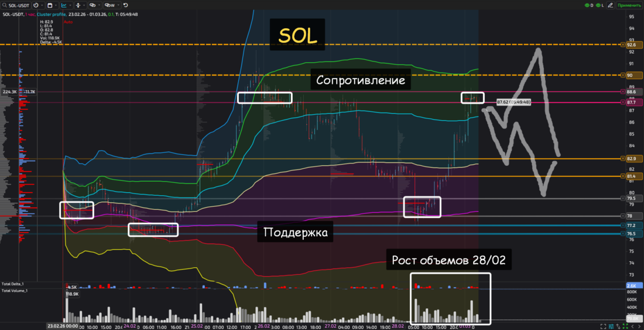Click the red Auto label

click(68, 22)
